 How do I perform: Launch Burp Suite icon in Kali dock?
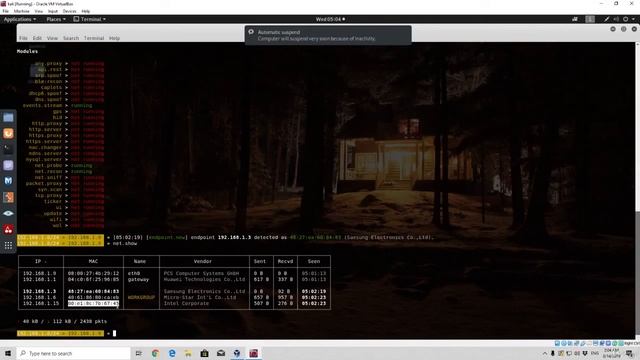coord(8,197)
